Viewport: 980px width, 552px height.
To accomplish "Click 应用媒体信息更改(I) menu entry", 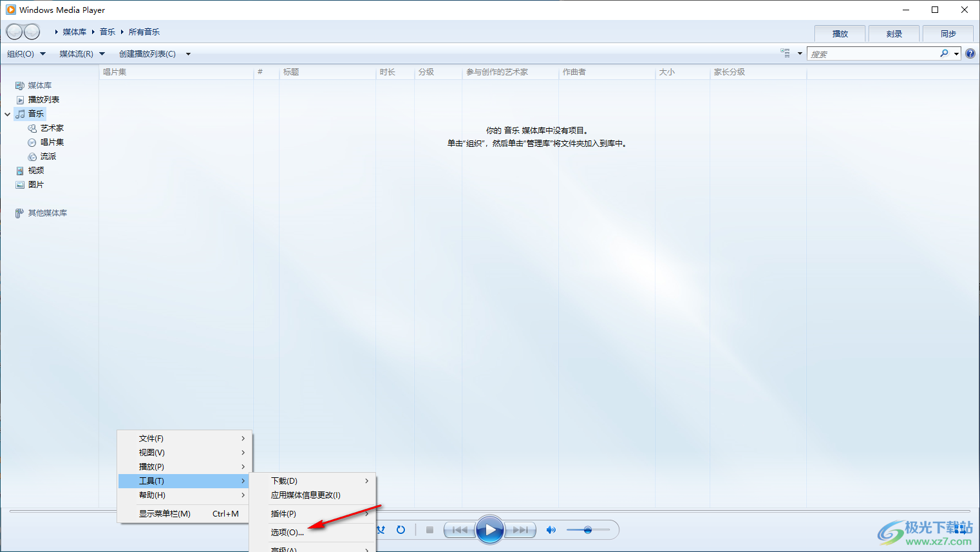I will (x=312, y=495).
